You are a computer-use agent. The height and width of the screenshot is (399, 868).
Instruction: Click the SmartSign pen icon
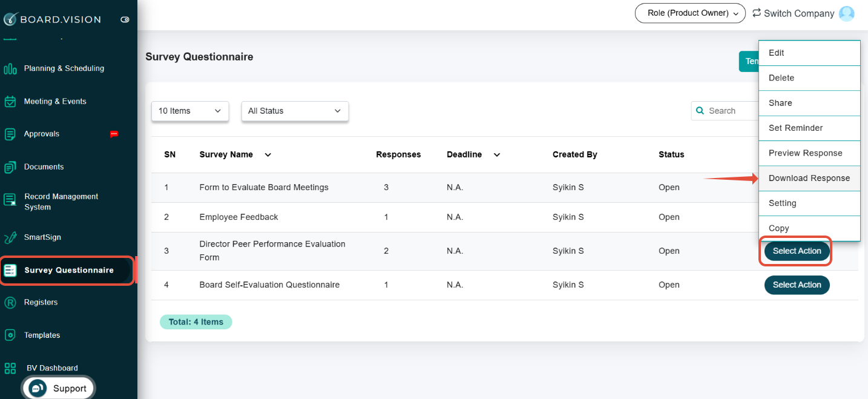(10, 237)
